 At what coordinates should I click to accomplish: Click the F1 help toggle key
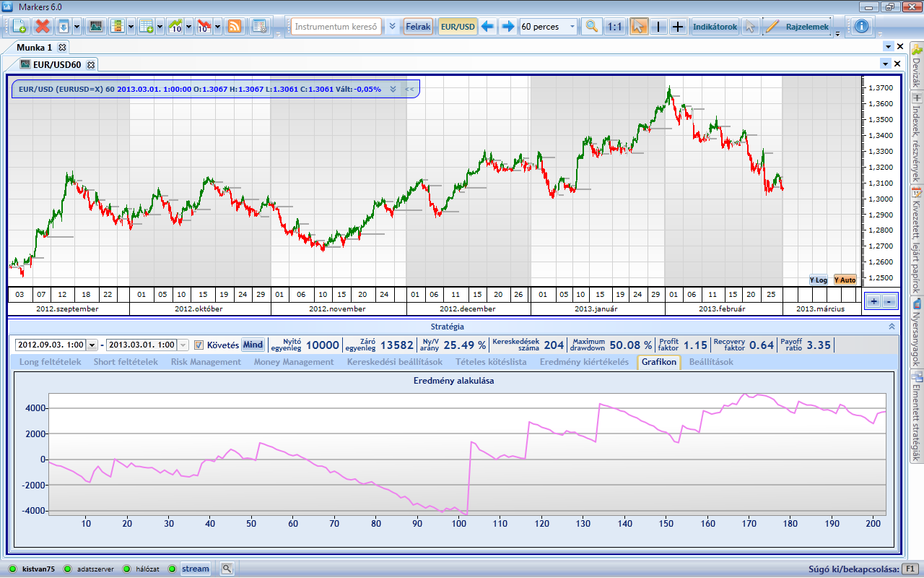[x=911, y=569]
